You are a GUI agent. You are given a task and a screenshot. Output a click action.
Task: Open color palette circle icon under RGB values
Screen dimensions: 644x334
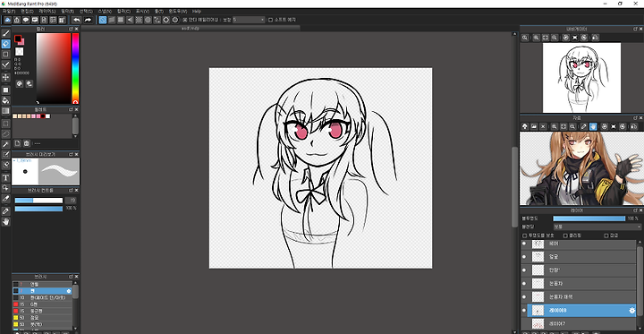click(20, 83)
